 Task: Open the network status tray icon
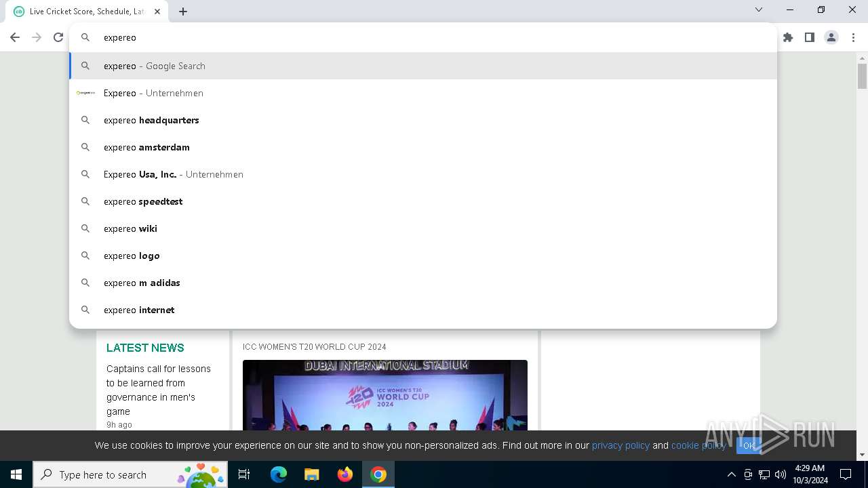point(764,474)
